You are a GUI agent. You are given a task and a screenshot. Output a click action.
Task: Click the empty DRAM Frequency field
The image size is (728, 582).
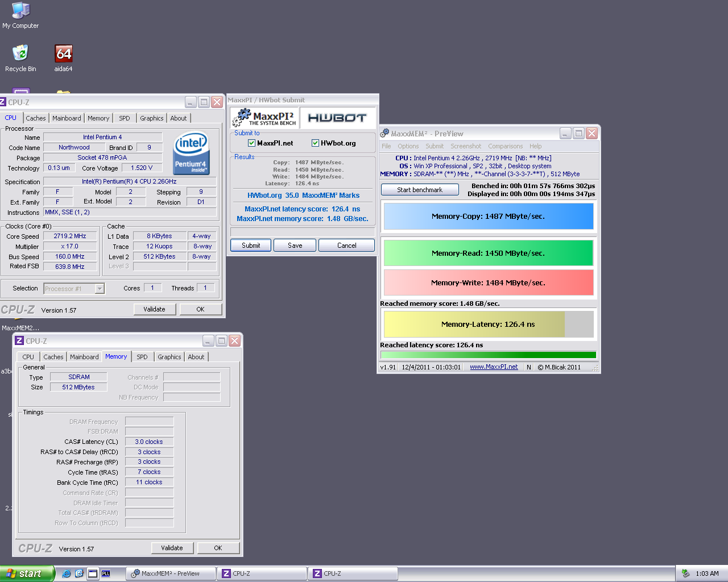(x=149, y=422)
